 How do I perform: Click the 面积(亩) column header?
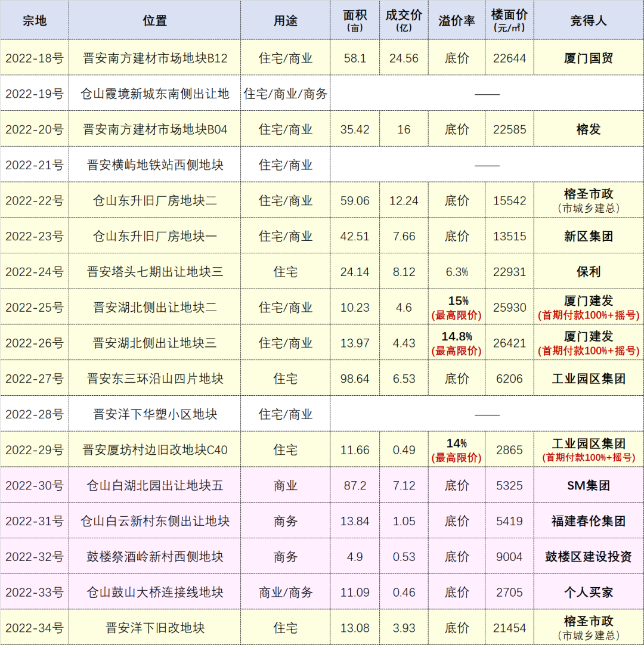355,20
